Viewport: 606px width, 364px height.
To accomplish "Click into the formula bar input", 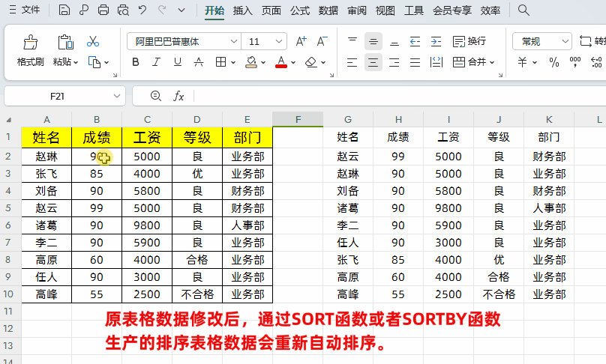I will [400, 96].
